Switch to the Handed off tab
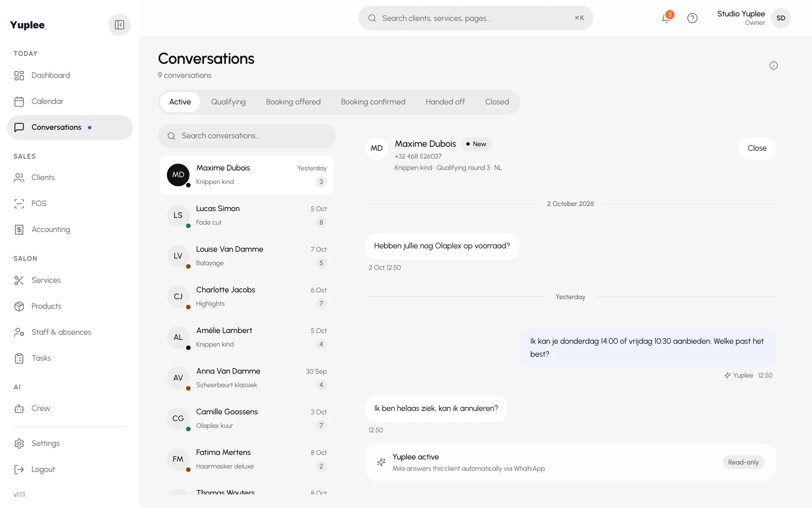 pyautogui.click(x=445, y=102)
